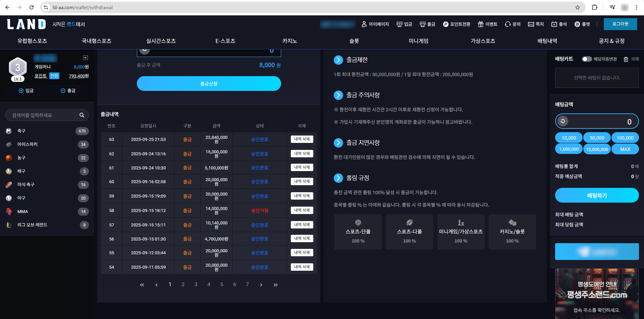The height and width of the screenshot is (319, 644).
Task: Open the 이벤트 gift link
Action: pos(488,24)
